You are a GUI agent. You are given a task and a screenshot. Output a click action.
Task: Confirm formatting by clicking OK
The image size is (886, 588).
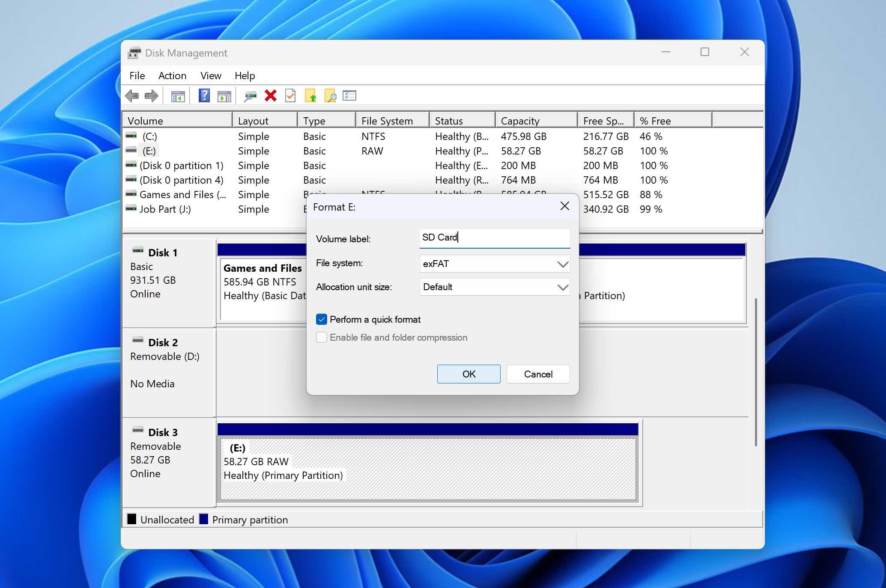(x=468, y=374)
